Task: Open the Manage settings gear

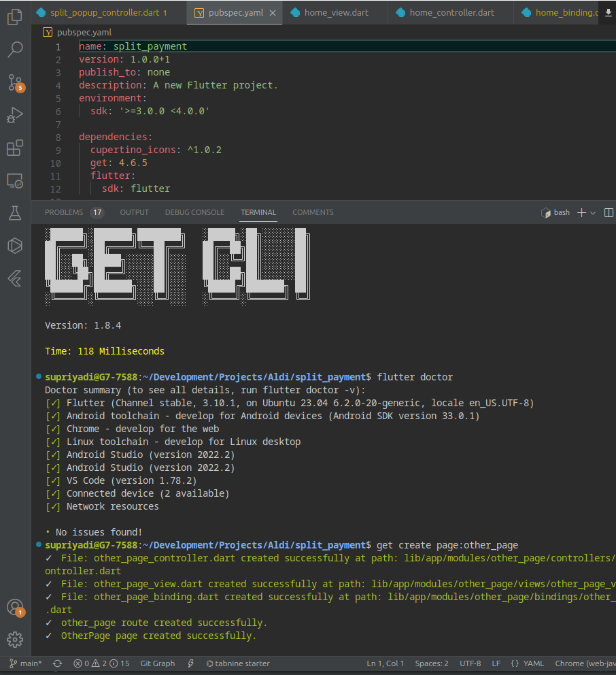Action: [x=14, y=639]
